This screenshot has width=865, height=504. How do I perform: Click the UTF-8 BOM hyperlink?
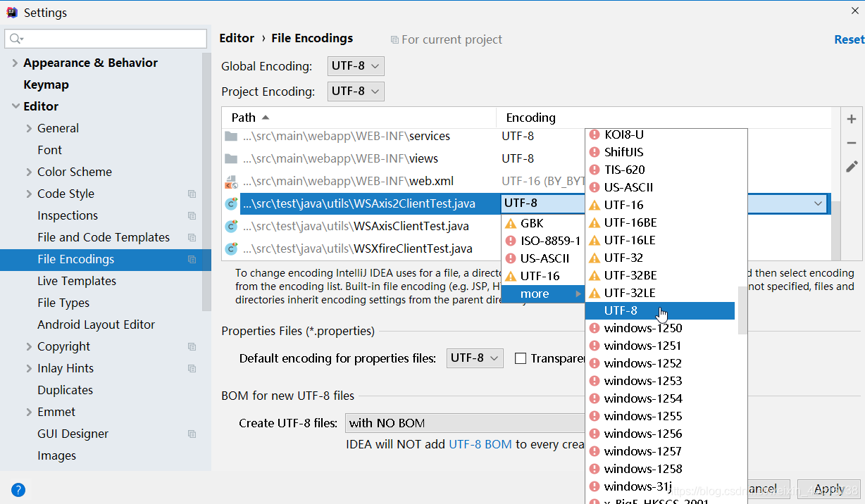coord(480,445)
